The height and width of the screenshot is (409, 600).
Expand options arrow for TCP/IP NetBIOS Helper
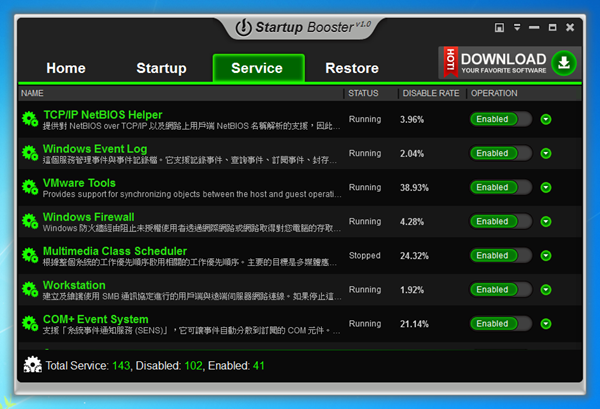pos(546,119)
